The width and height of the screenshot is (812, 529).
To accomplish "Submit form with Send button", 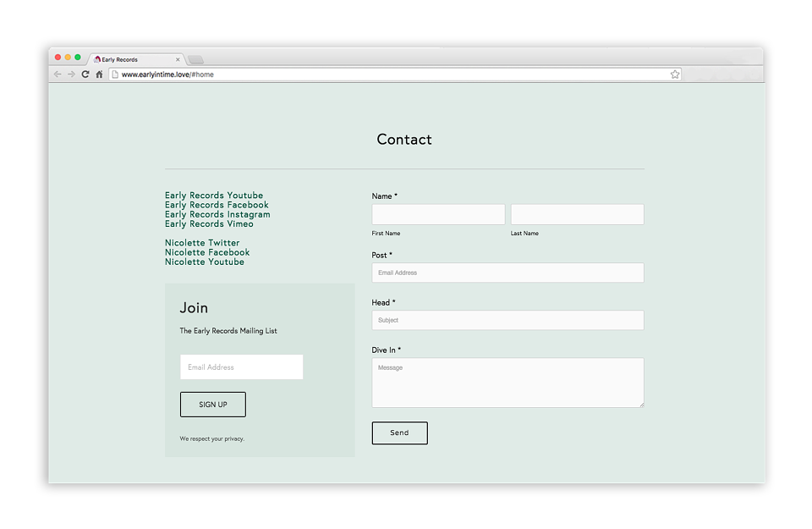I will (400, 433).
